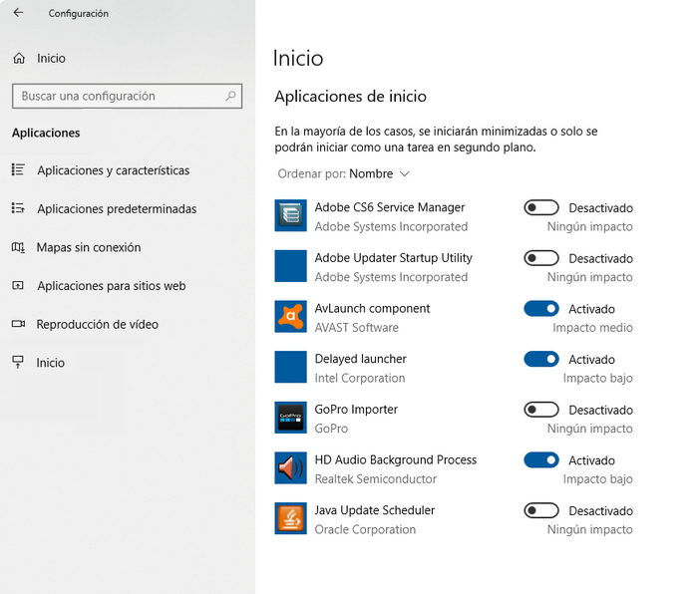The width and height of the screenshot is (700, 594).
Task: Go to Mapas sin conexión
Action: click(89, 247)
